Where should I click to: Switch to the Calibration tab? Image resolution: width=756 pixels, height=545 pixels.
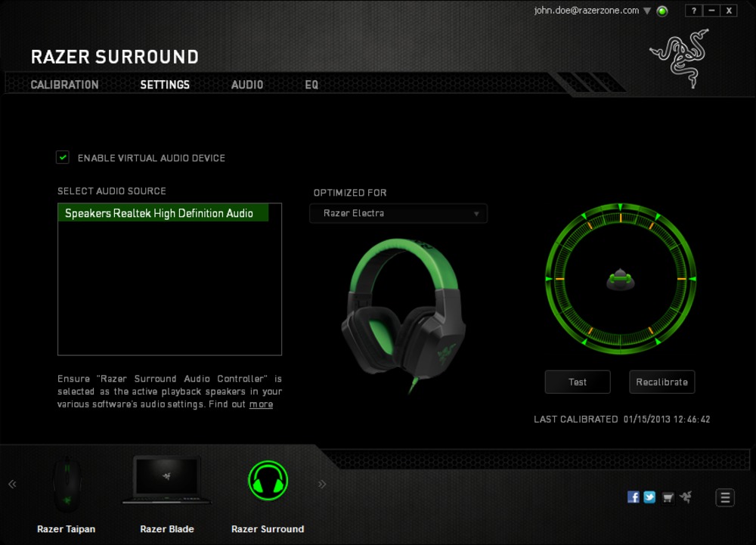pos(64,85)
